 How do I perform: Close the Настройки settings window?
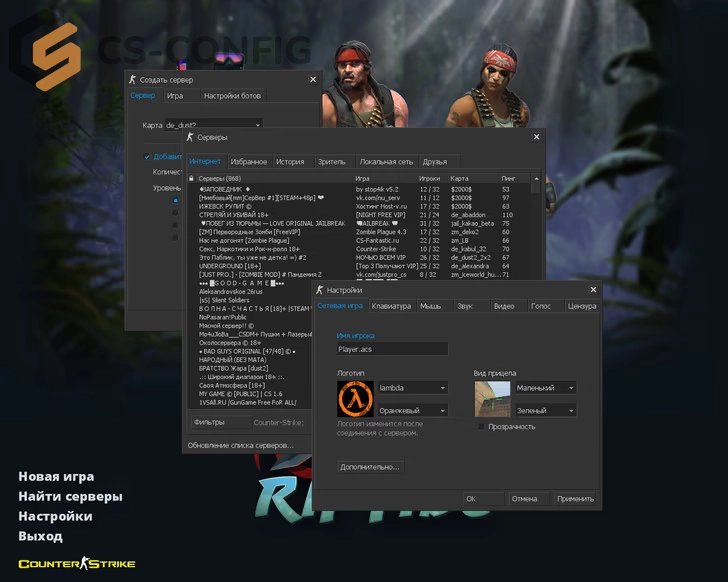[x=593, y=290]
